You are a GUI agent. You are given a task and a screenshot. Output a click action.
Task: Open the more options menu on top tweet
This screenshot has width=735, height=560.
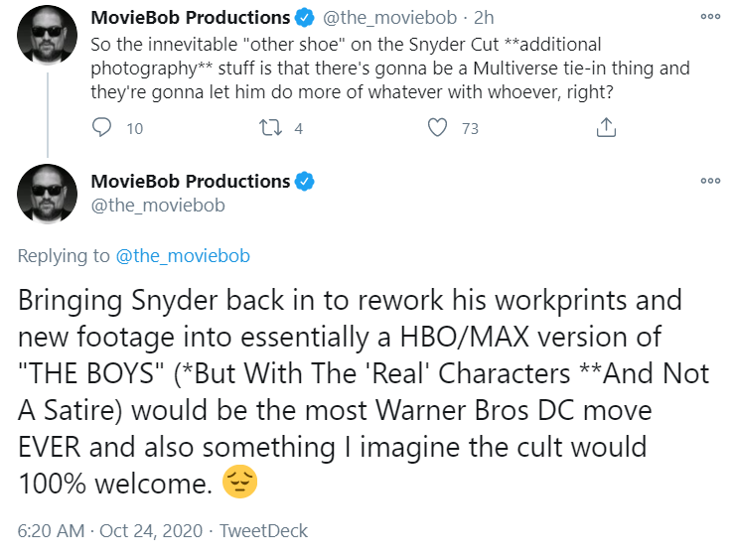[x=710, y=17]
